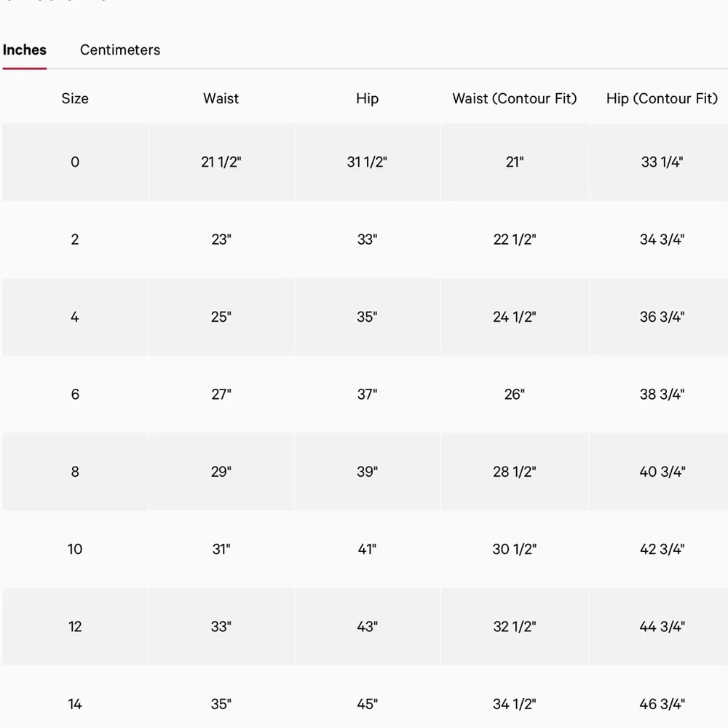Select size 2 row

tap(75, 239)
